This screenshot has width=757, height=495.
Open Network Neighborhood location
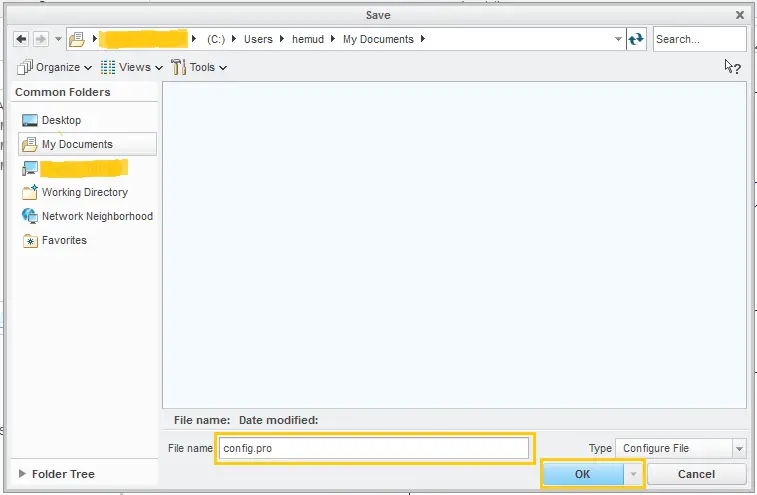point(97,216)
